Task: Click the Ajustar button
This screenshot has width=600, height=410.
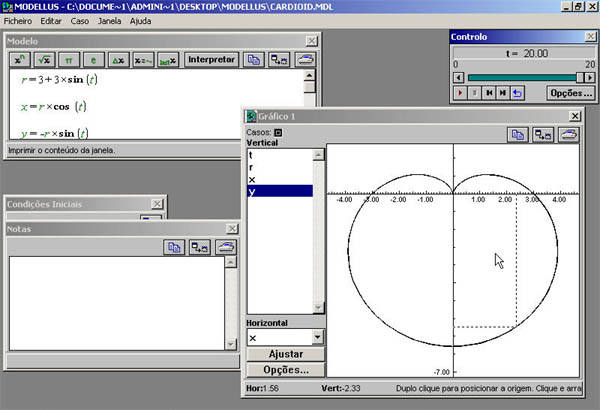Action: (x=285, y=354)
